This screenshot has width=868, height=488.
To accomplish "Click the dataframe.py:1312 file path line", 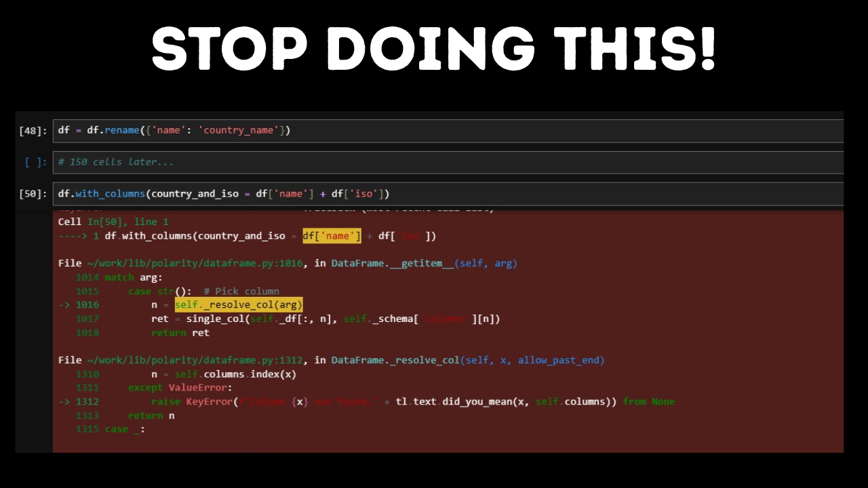I will click(332, 360).
